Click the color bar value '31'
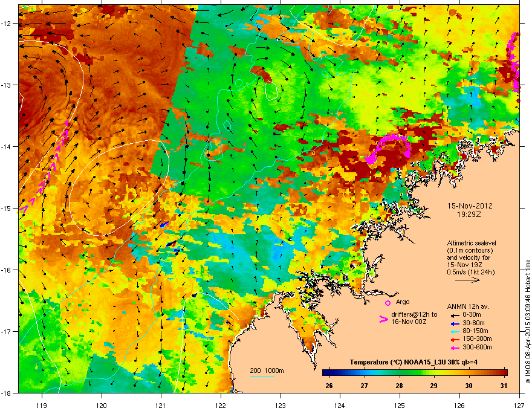This screenshot has width=532, height=411. pos(504,386)
